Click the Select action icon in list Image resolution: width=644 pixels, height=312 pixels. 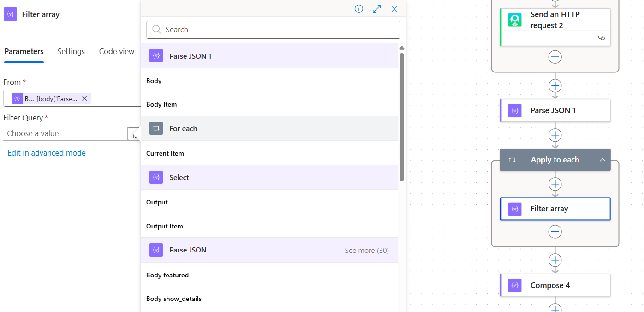156,177
